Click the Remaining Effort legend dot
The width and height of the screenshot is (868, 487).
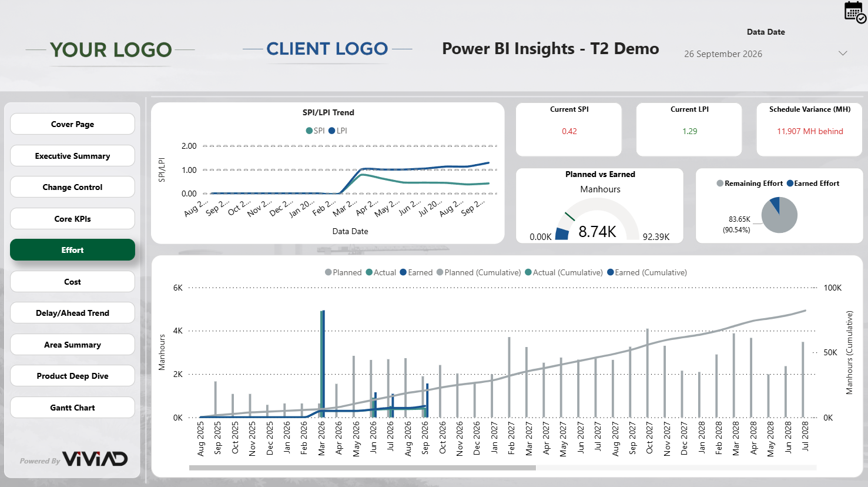coord(720,184)
